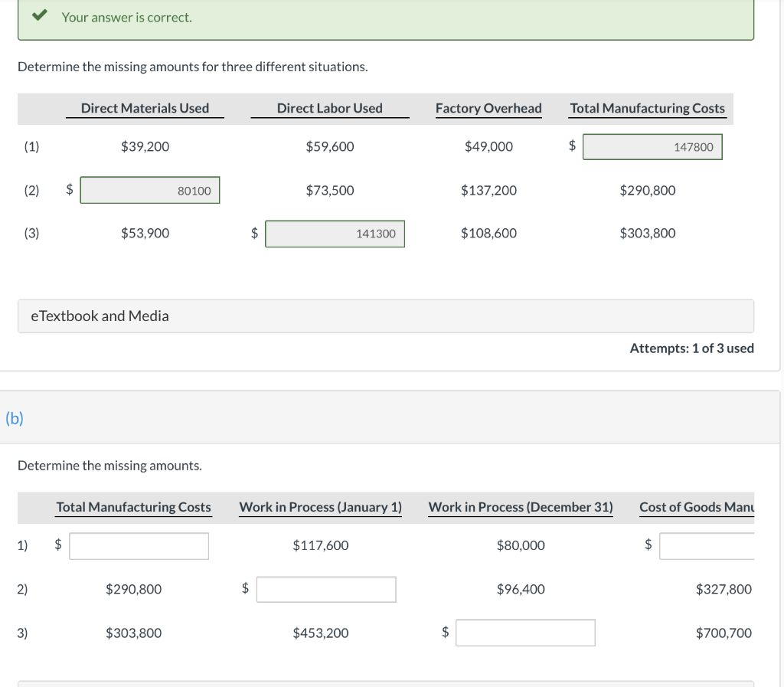Open the eTextbook and Media section
Image resolution: width=784 pixels, height=687 pixels.
386,316
